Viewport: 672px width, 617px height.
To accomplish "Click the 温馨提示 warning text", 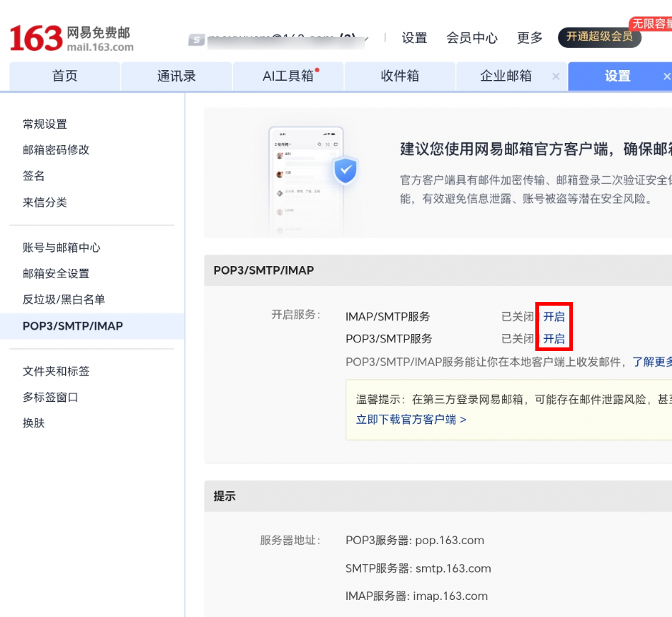I will [514, 400].
